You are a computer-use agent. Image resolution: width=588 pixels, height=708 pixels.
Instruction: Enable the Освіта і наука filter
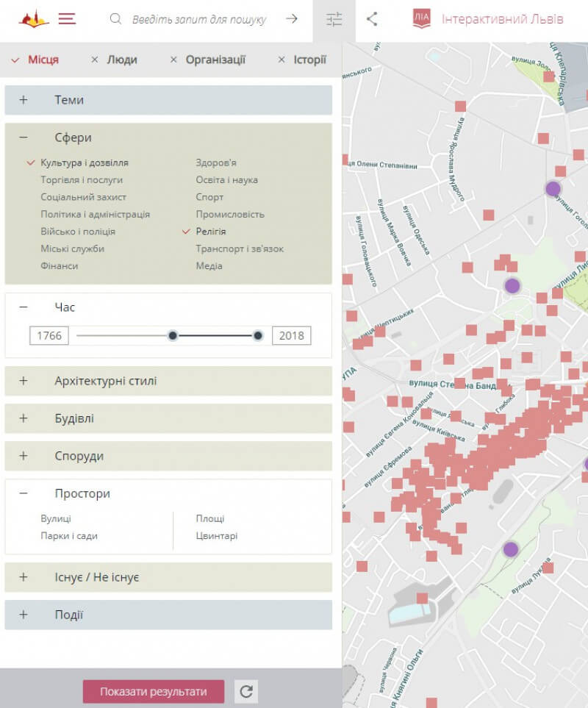pyautogui.click(x=226, y=180)
